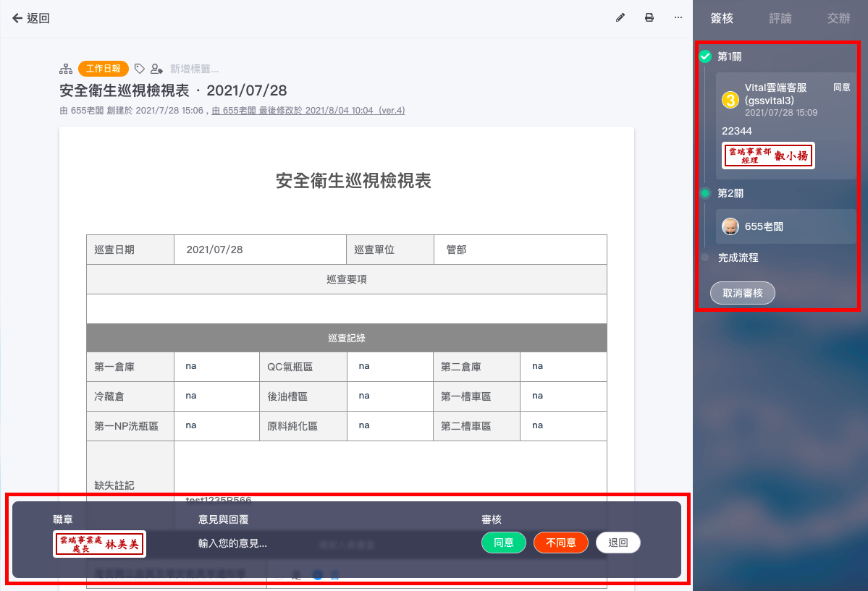Click the white 退回 return button
The image size is (868, 591).
[x=618, y=543]
